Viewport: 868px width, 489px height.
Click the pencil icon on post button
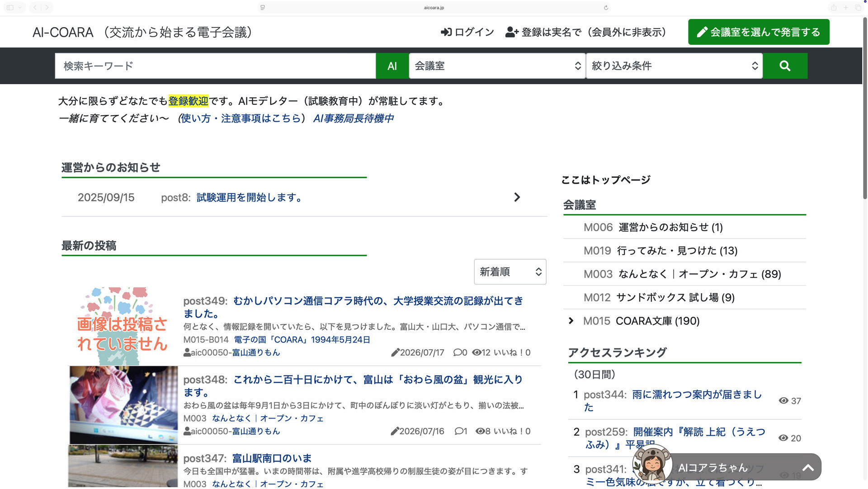click(x=702, y=32)
